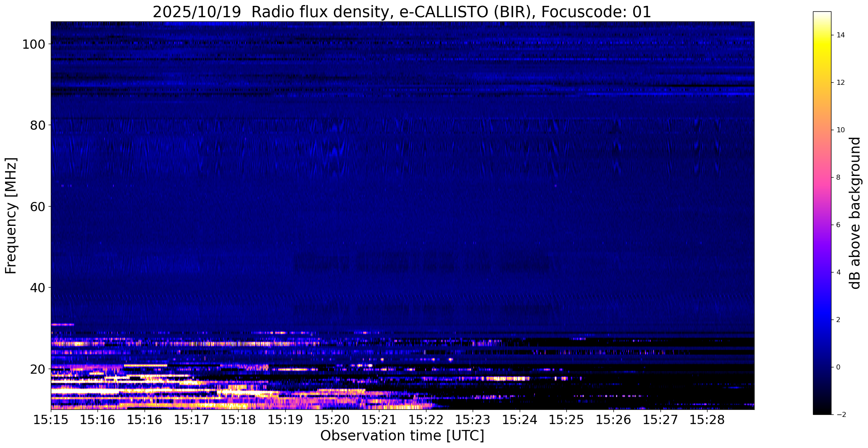Click the colorbar tick label 6 dB

tap(839, 225)
